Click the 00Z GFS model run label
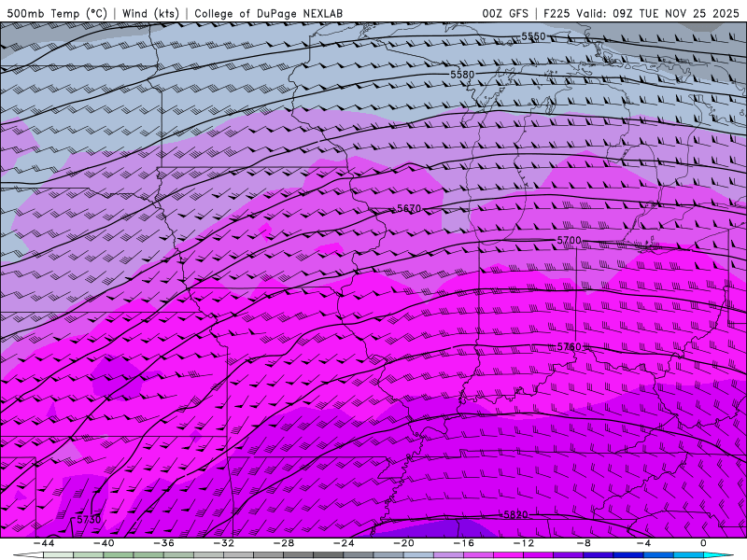Screen dimensions: 747x560 pyautogui.click(x=505, y=13)
